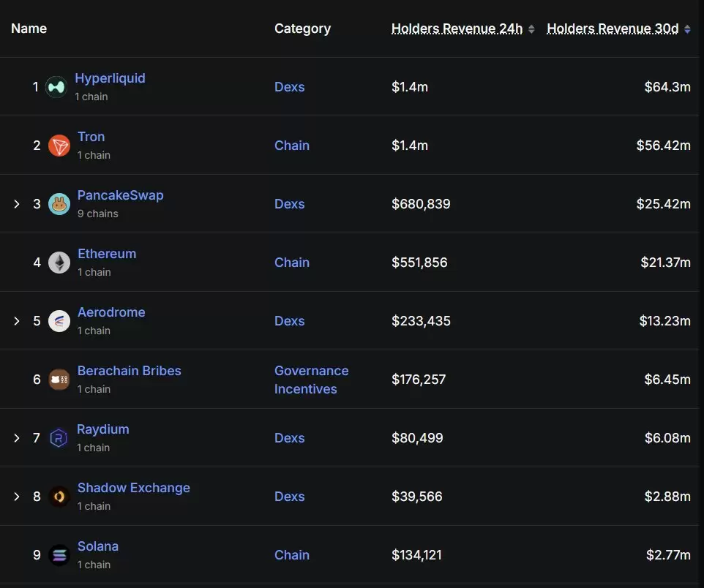The width and height of the screenshot is (704, 588).
Task: Open the Chain category link for Tron
Action: pos(292,146)
